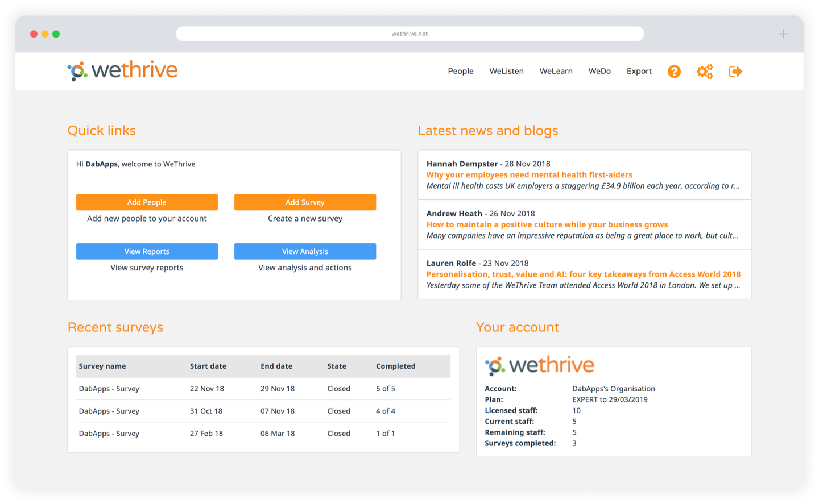Open settings gears icon

click(x=705, y=72)
